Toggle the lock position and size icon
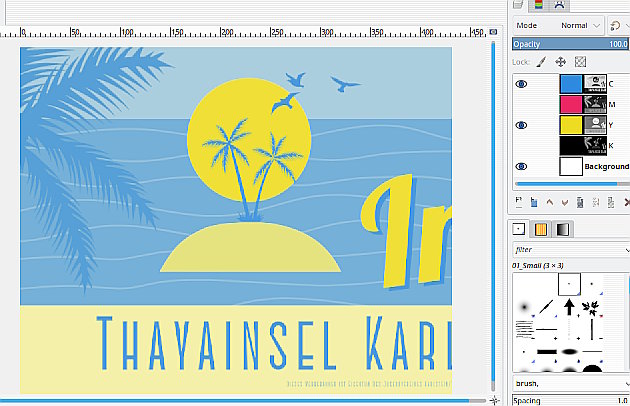This screenshot has height=406, width=630. tap(560, 62)
